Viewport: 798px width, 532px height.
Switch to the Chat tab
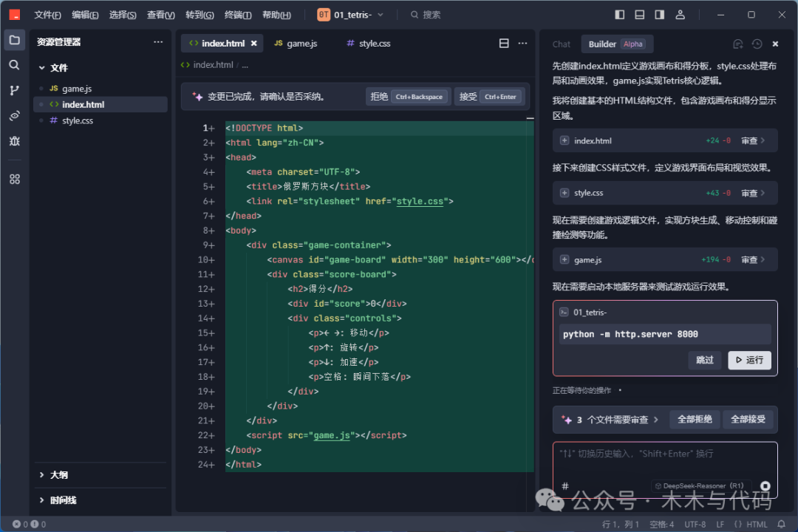click(562, 44)
